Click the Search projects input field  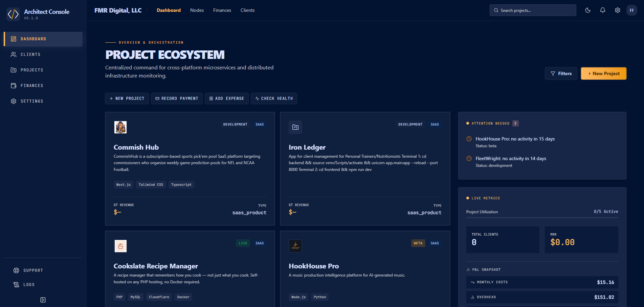tap(533, 10)
